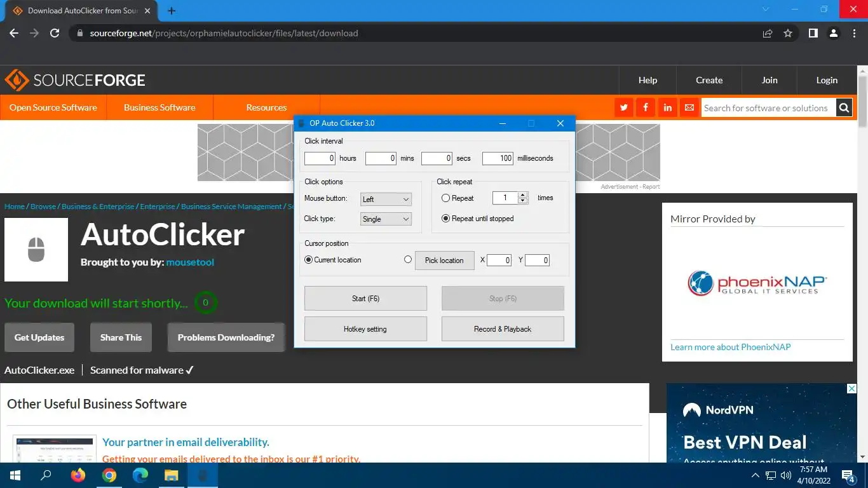The image size is (868, 488).
Task: Open a new Chrome tab
Action: point(171,11)
